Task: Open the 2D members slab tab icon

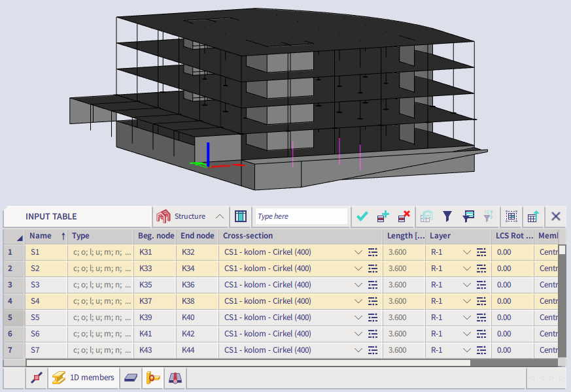Action: point(131,378)
